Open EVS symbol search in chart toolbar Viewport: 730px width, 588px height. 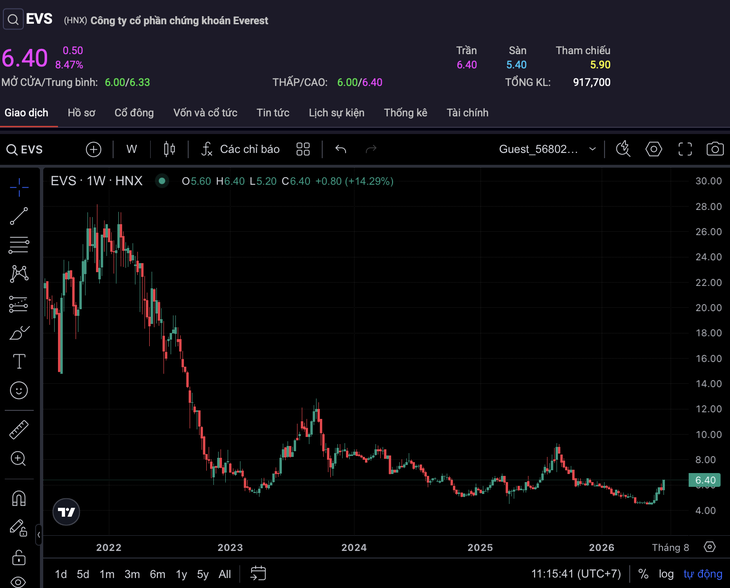click(x=25, y=149)
